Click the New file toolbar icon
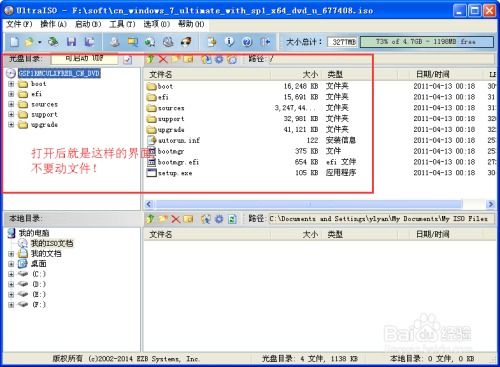The image size is (500, 367). (14, 42)
